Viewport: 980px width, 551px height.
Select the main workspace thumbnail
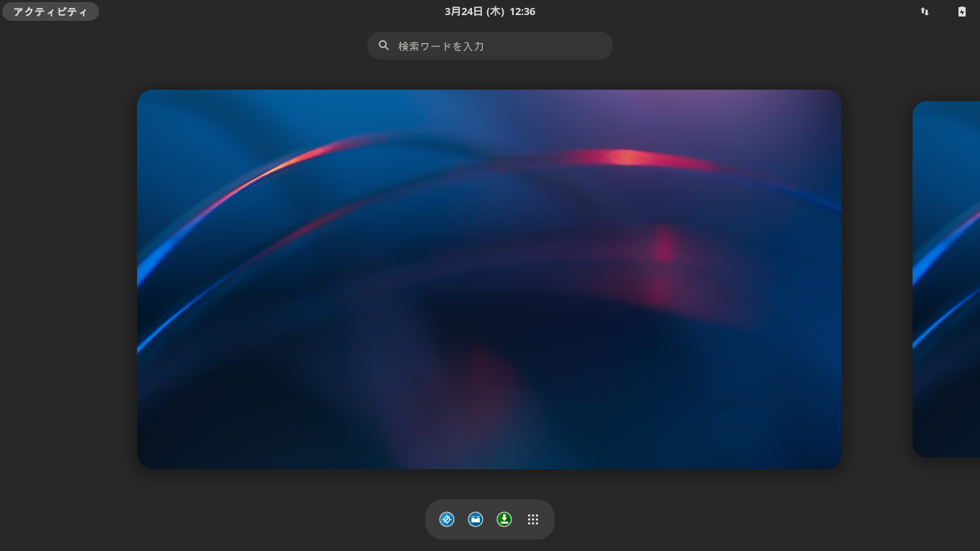click(489, 279)
